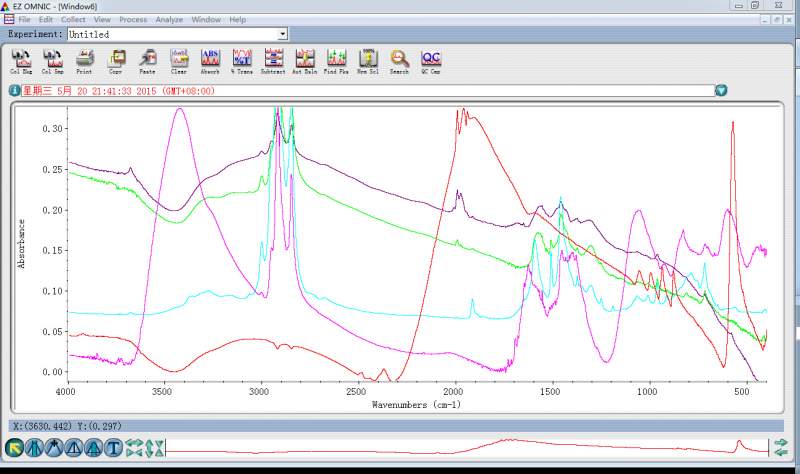Open the Analyze menu
Viewport: 800px width, 474px height.
pyautogui.click(x=169, y=20)
